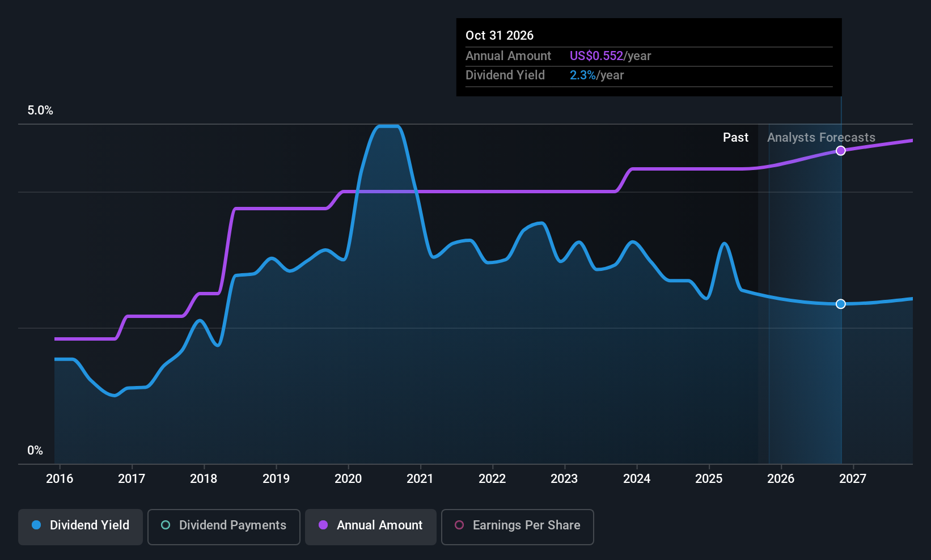Toggle the Annual Amount series
Image resolution: width=931 pixels, height=560 pixels.
coord(371,525)
